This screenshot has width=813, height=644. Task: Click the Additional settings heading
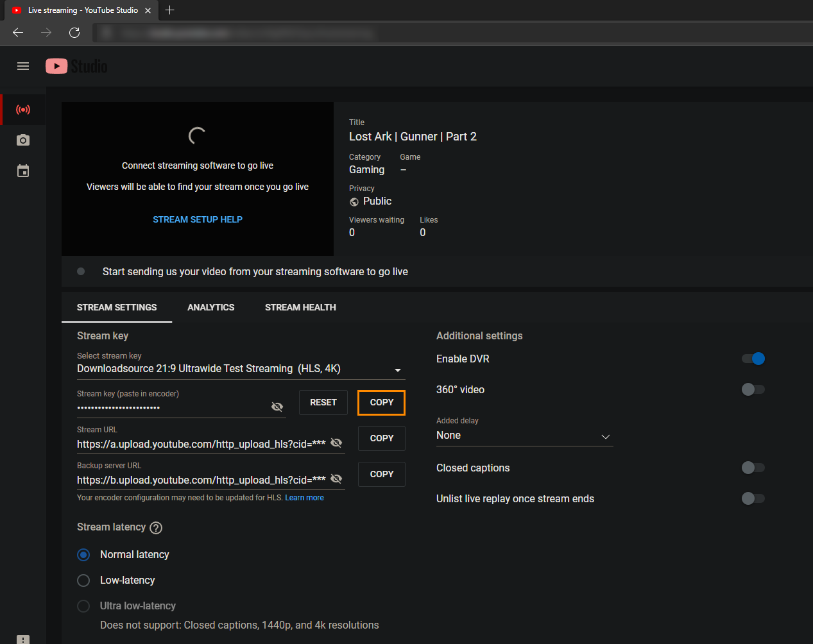coord(479,335)
